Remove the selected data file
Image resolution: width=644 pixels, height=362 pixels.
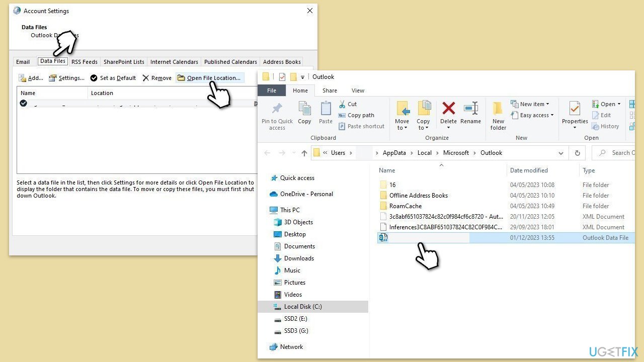pos(157,78)
